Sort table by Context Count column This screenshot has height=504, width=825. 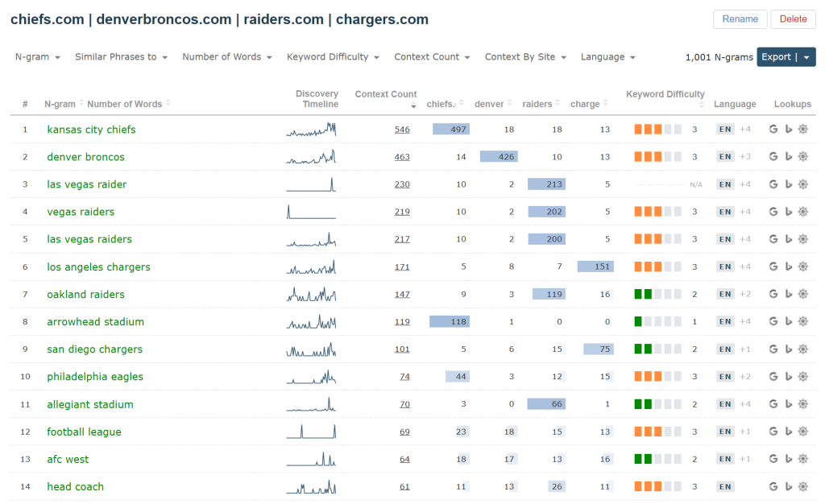(386, 99)
